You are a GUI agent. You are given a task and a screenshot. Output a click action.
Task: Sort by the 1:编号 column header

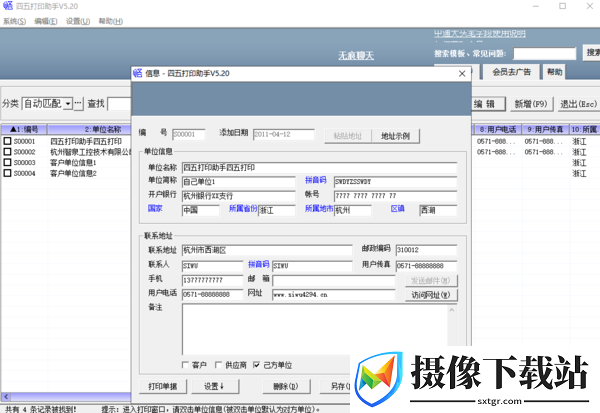[24, 129]
